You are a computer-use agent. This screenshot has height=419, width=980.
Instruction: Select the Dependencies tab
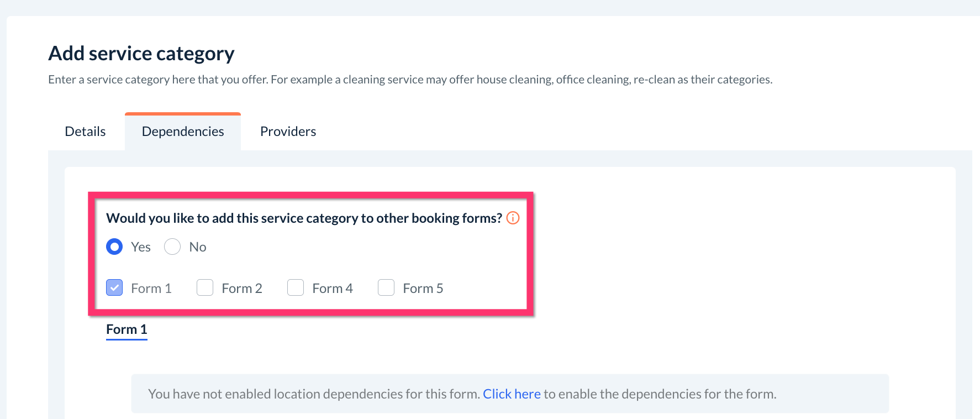pos(183,132)
